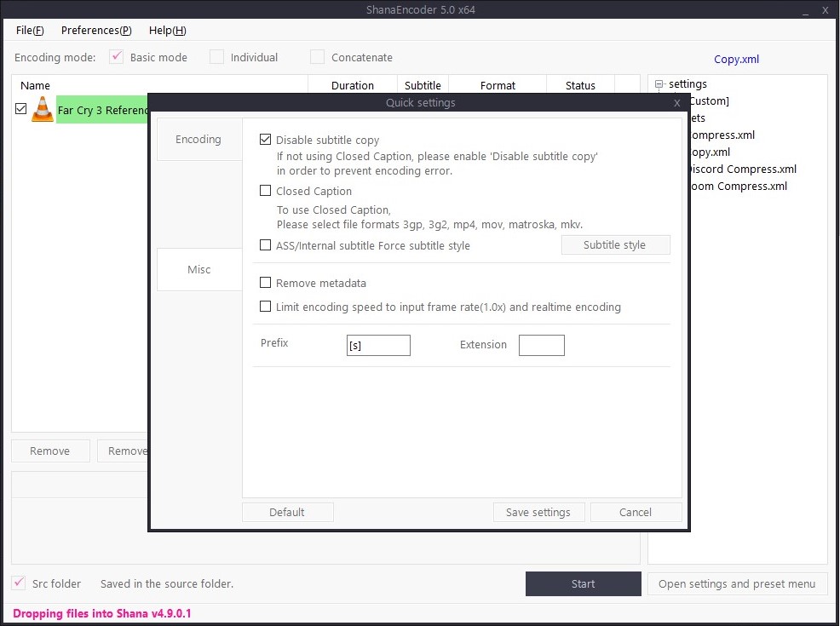
Task: Click Save settings button
Action: click(x=538, y=513)
